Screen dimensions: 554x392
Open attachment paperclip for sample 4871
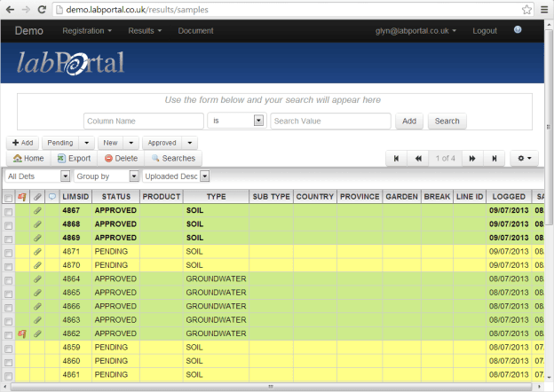pos(37,252)
